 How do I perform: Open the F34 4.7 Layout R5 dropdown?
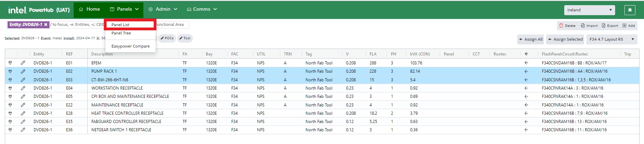(612, 39)
